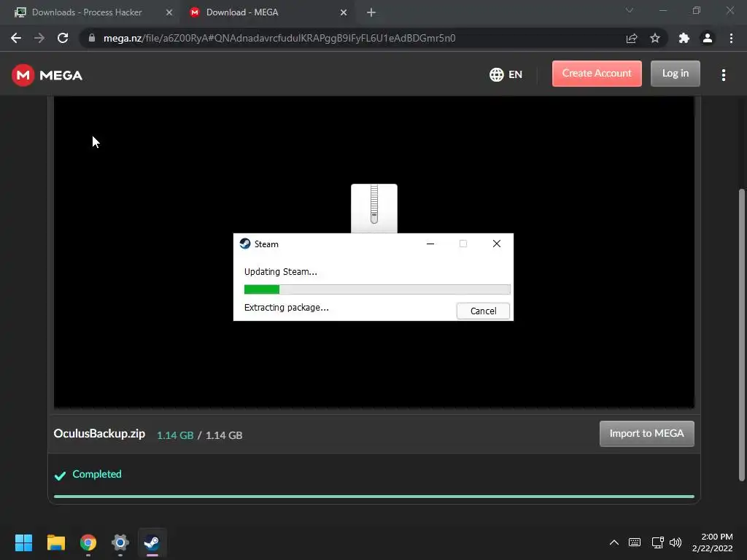Screen dimensions: 747x560
Task: Select the Download - MEGA tab
Action: [x=242, y=12]
